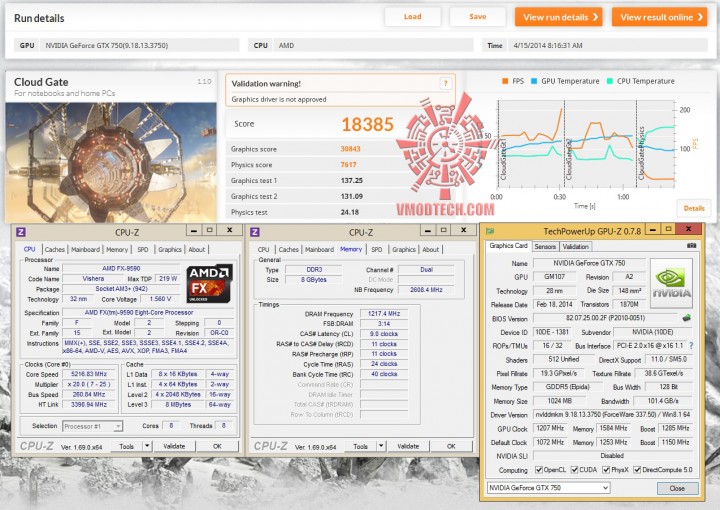Click the Load button in Run details

click(x=412, y=17)
